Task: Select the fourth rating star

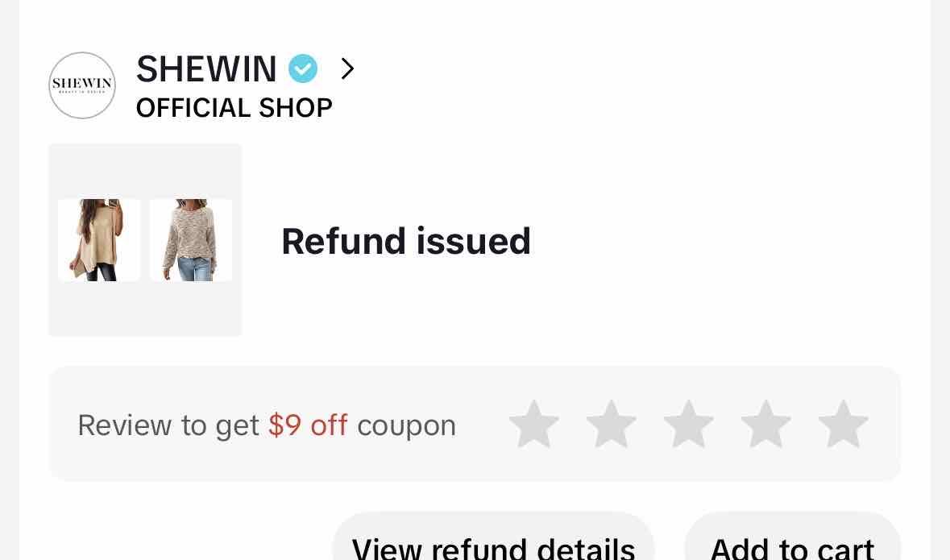Action: click(x=766, y=424)
